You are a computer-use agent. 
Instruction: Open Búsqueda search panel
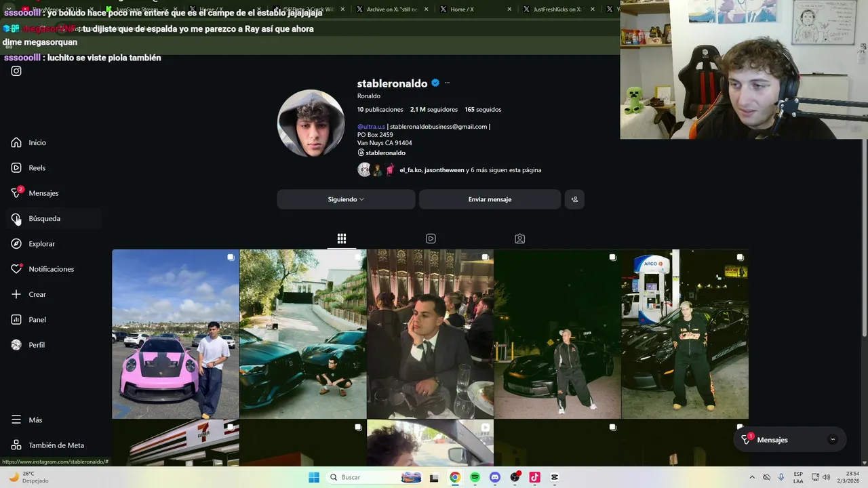(x=54, y=218)
